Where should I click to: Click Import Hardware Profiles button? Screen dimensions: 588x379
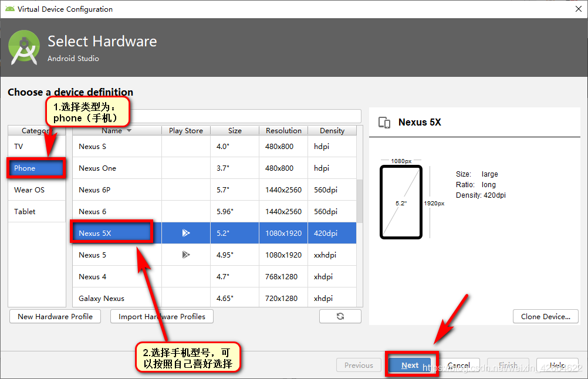(x=162, y=316)
